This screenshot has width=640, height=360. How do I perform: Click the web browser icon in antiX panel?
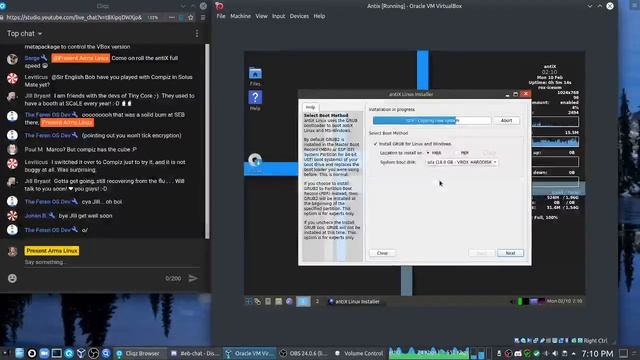click(289, 301)
